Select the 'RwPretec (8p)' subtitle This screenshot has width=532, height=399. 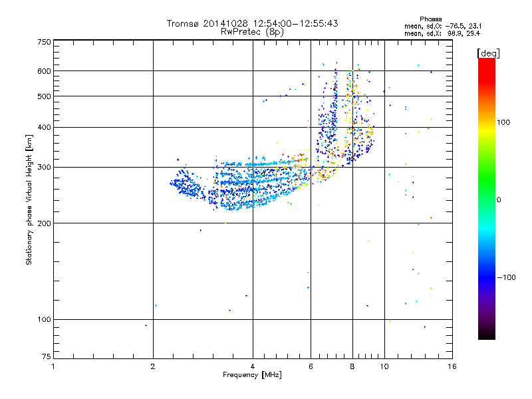[252, 32]
